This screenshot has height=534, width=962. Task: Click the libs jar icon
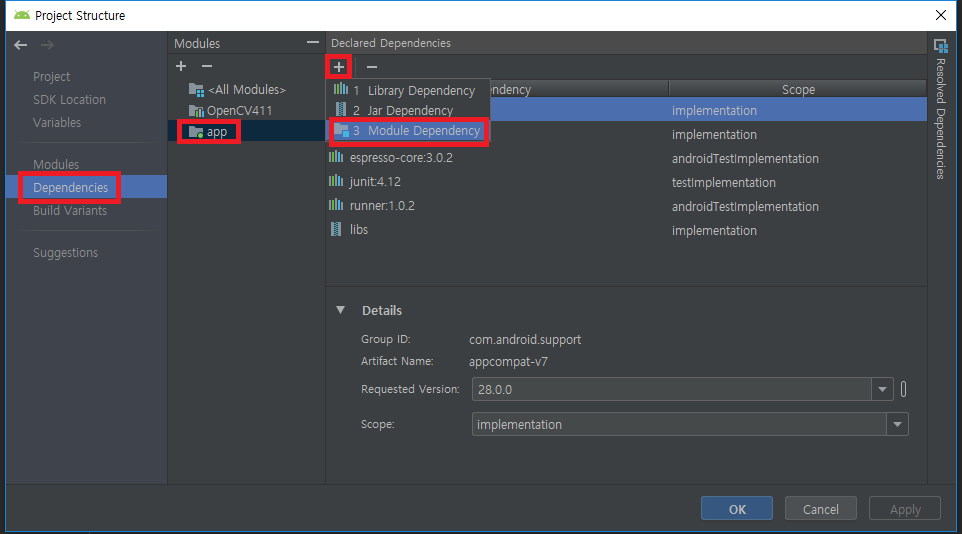tap(336, 229)
